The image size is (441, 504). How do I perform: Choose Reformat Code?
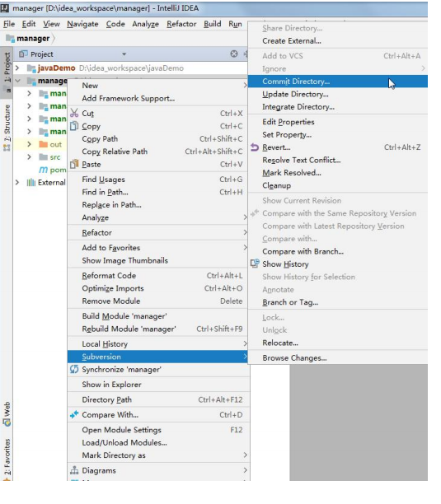click(158, 275)
